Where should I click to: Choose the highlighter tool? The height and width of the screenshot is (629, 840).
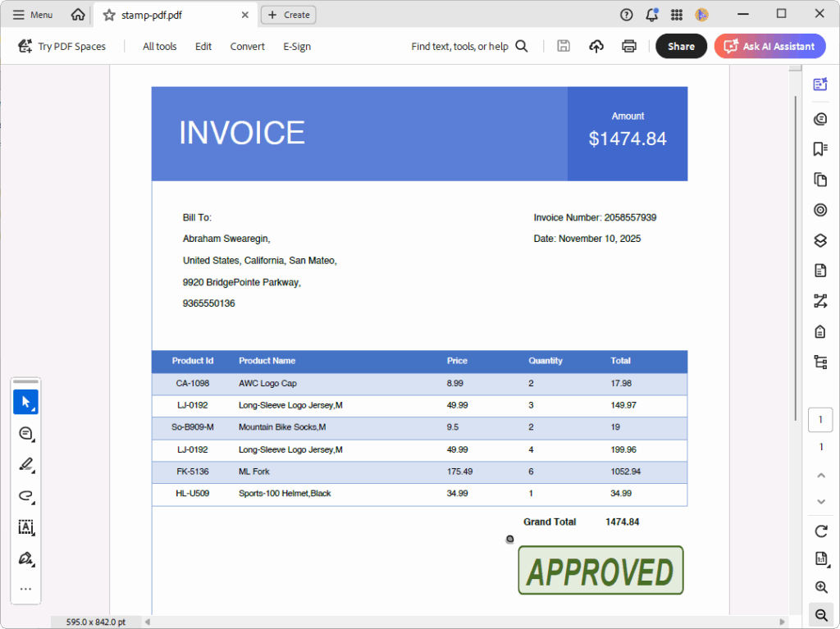[25, 465]
